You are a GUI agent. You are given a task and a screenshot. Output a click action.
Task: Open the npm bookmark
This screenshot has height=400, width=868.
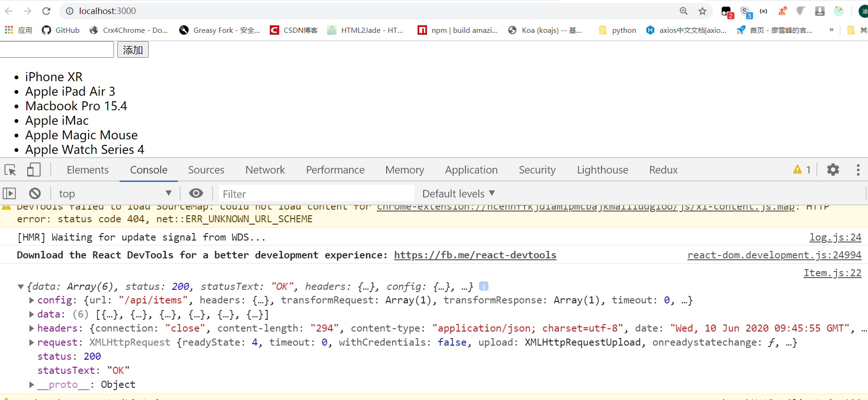pos(458,30)
